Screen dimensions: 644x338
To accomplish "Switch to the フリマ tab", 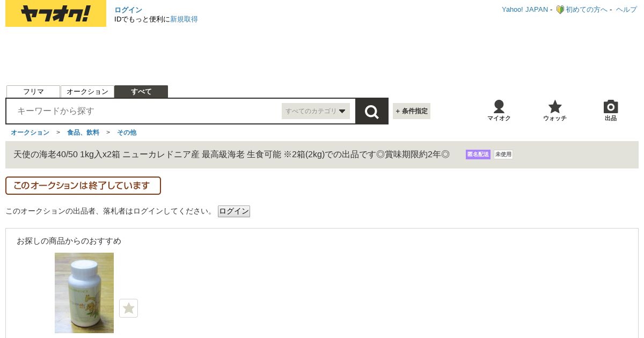I will click(x=33, y=92).
